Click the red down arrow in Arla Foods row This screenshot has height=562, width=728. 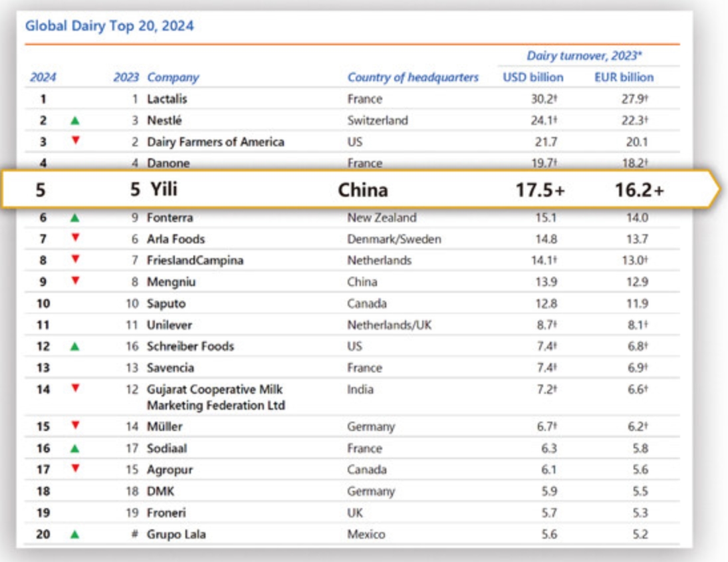coord(75,237)
